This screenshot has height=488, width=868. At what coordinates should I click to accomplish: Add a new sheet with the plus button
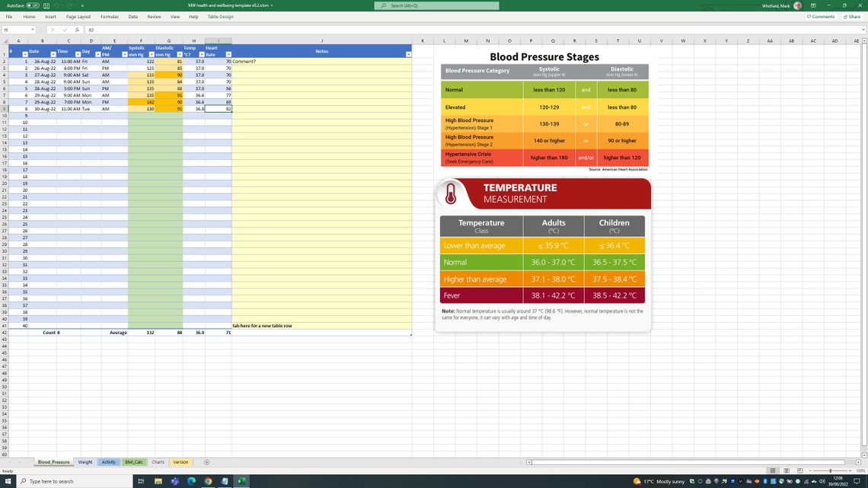click(x=206, y=462)
